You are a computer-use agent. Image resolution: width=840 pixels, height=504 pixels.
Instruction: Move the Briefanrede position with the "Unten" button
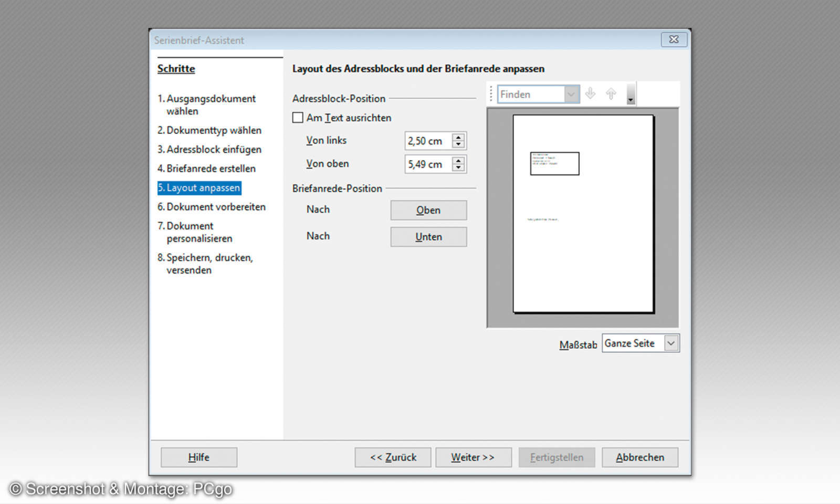[428, 236]
